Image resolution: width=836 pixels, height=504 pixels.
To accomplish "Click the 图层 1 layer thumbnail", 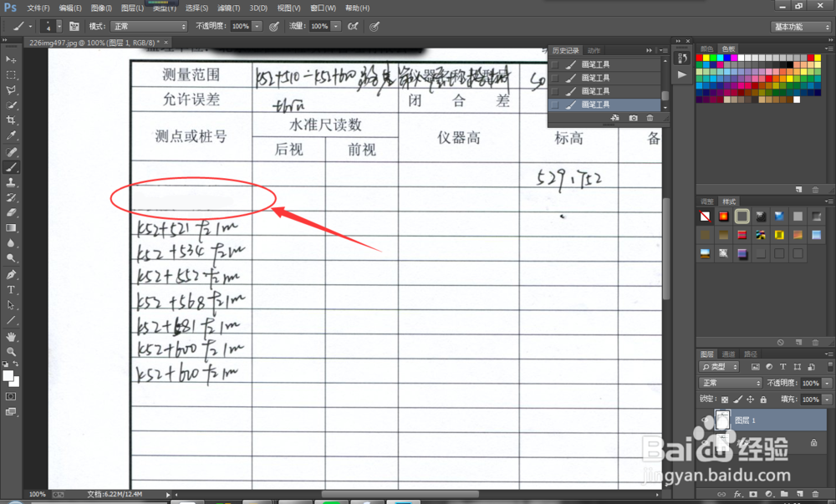I will click(x=722, y=420).
